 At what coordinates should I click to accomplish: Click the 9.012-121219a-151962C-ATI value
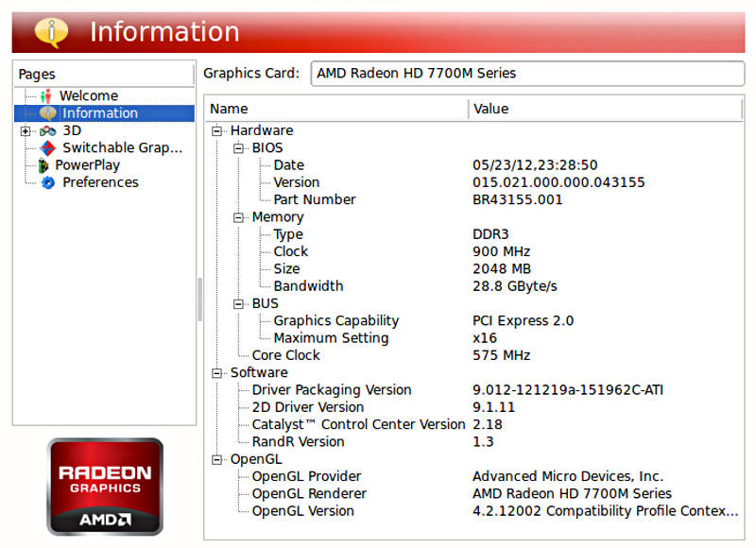[568, 390]
